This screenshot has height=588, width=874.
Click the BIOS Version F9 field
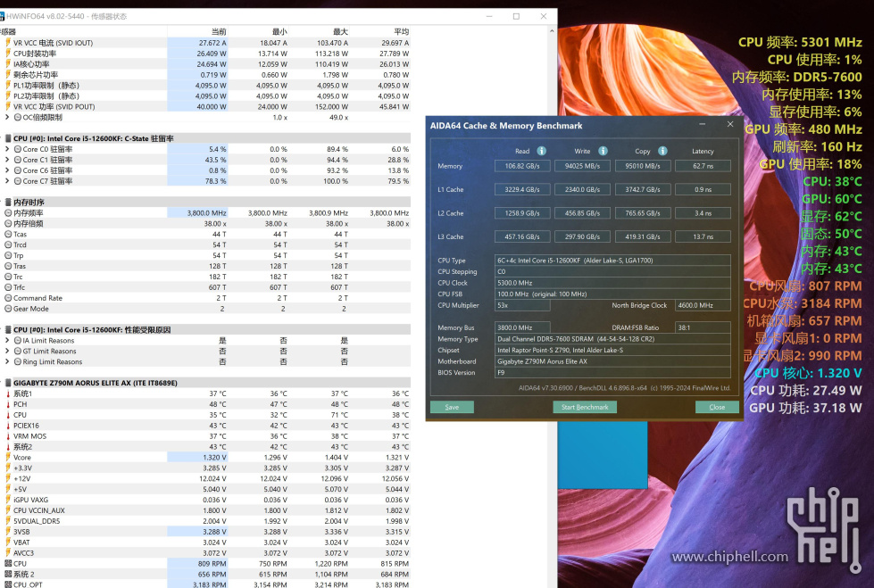612,372
